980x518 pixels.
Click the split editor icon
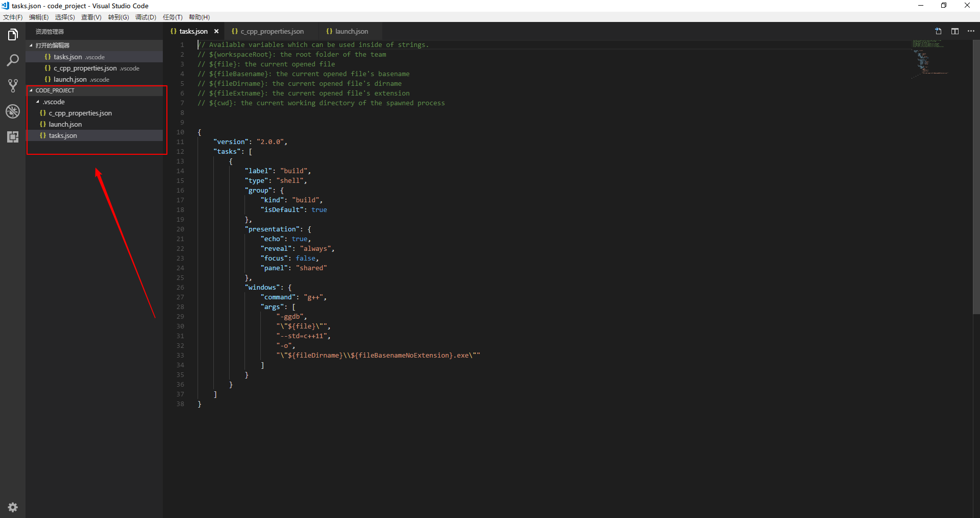(954, 31)
